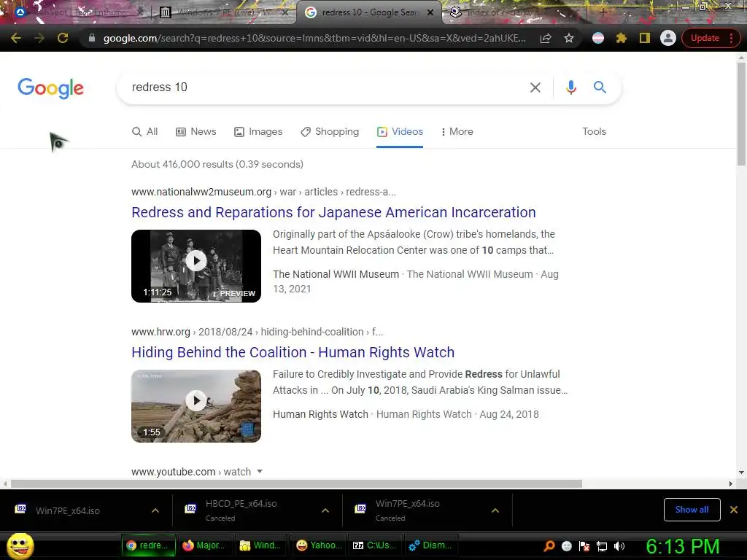
Task: Play the Japanese American Incarceration video thumbnail
Action: [196, 265]
